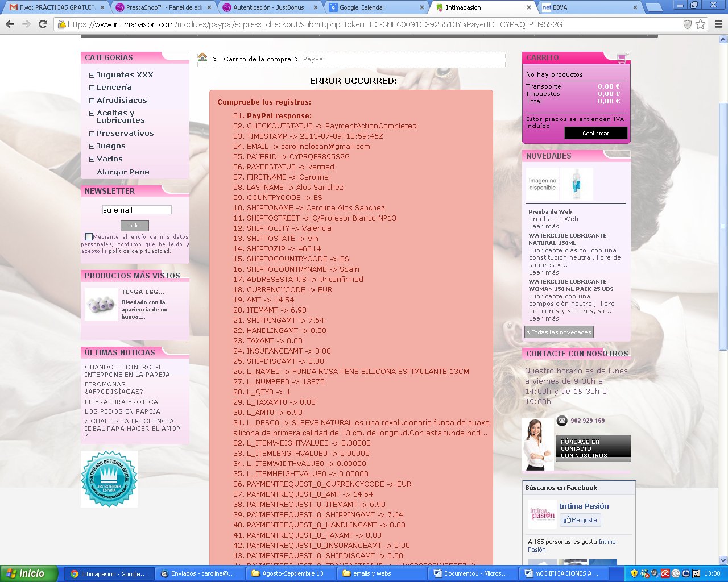Click the phone icon beside 902 929 169
728x582 pixels.
[562, 421]
